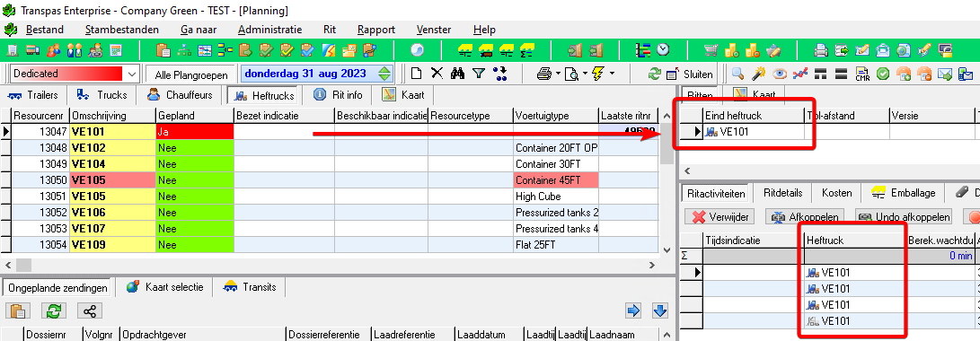This screenshot has height=341, width=980.
Task: Open the Rapport menu
Action: coord(376,30)
